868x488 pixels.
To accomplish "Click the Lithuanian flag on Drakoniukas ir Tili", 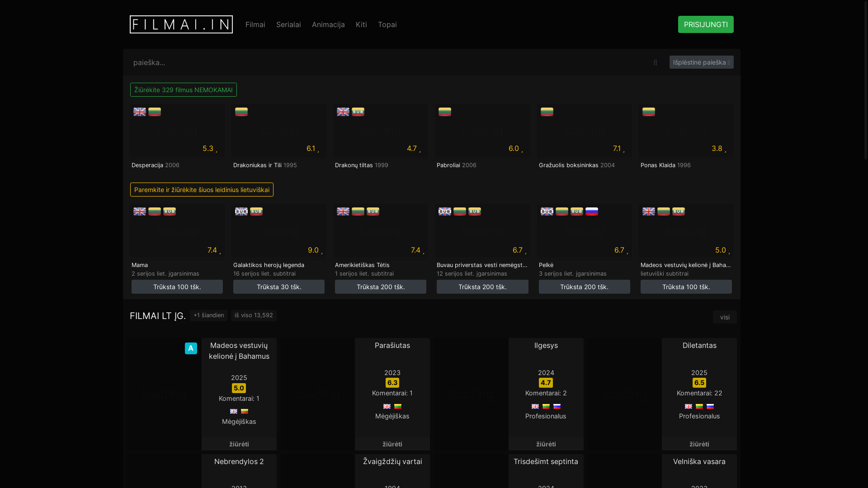I will 241,112.
